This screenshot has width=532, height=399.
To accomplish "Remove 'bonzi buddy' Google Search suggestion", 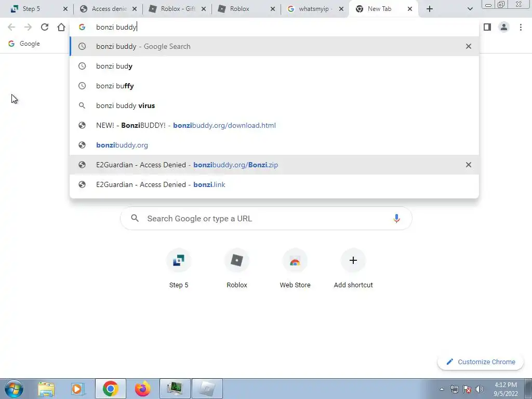I will coord(469,46).
